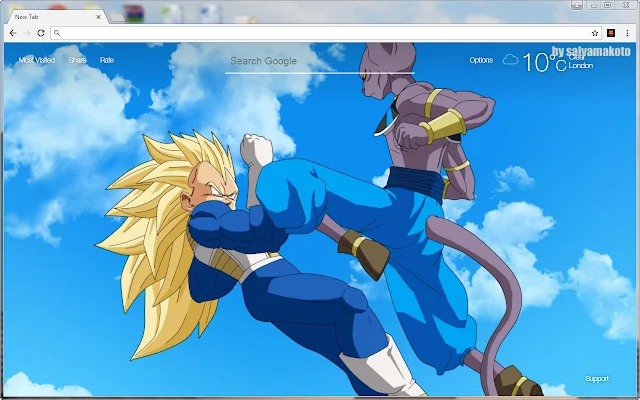Go back using the browser back arrow
Screen dimensions: 640x400
click(x=13, y=33)
